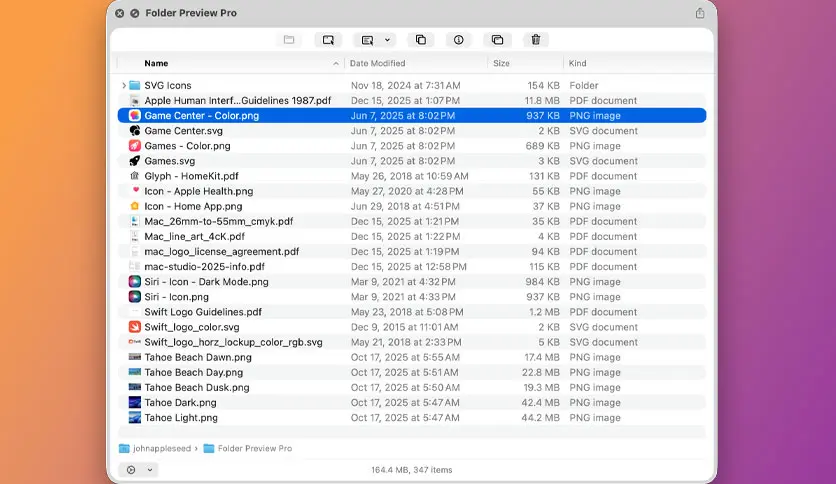
Task: Click the Home App orange house icon
Action: point(135,206)
